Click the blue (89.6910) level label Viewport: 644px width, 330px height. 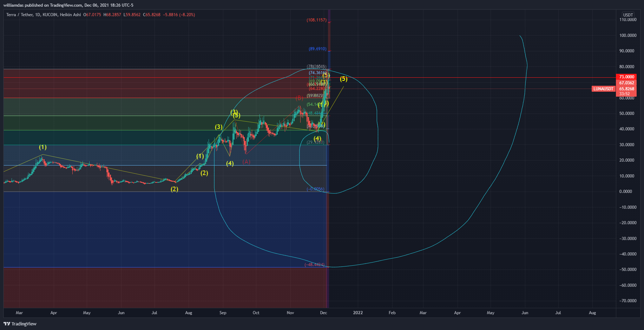click(317, 49)
